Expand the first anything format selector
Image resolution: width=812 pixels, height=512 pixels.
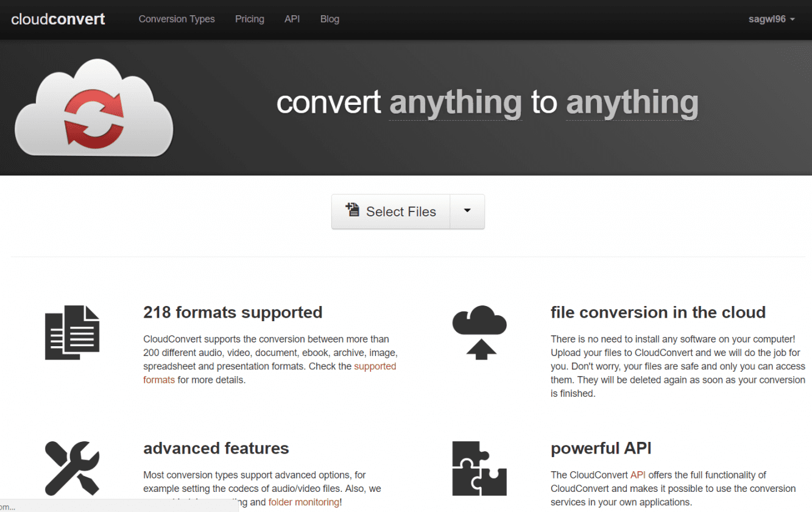click(455, 102)
